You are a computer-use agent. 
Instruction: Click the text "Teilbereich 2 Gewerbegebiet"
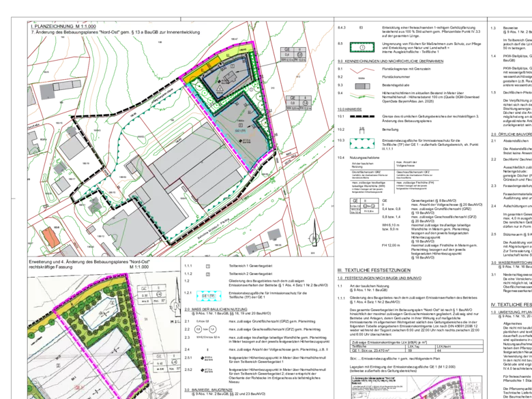(x=250, y=274)
